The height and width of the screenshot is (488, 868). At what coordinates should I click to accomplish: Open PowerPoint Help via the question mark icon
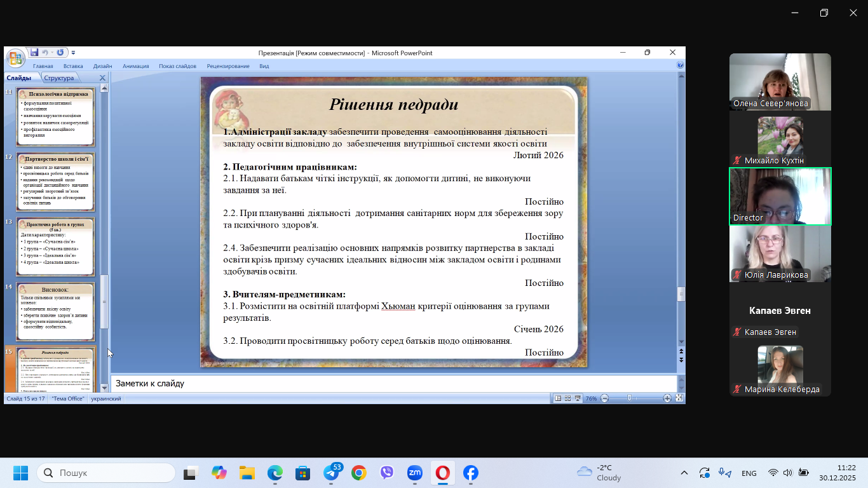(x=680, y=65)
